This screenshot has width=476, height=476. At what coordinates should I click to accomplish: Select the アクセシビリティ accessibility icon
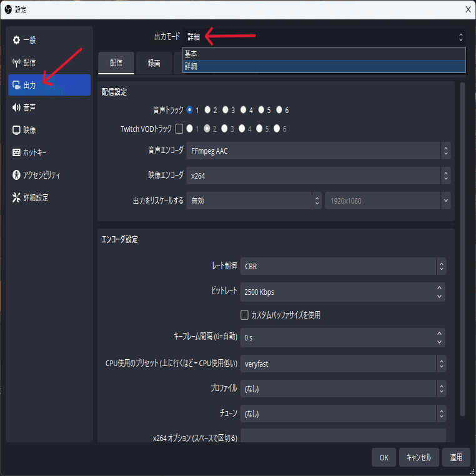pyautogui.click(x=16, y=175)
